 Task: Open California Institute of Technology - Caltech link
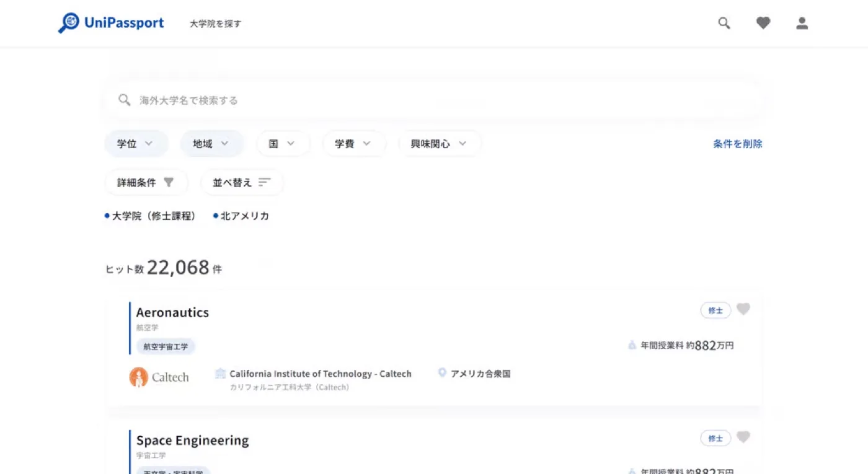pos(321,374)
